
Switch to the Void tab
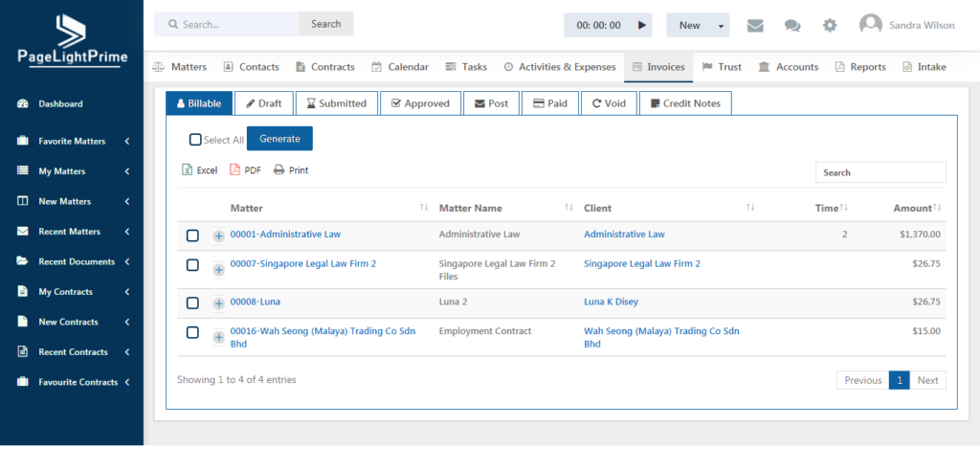(x=609, y=103)
